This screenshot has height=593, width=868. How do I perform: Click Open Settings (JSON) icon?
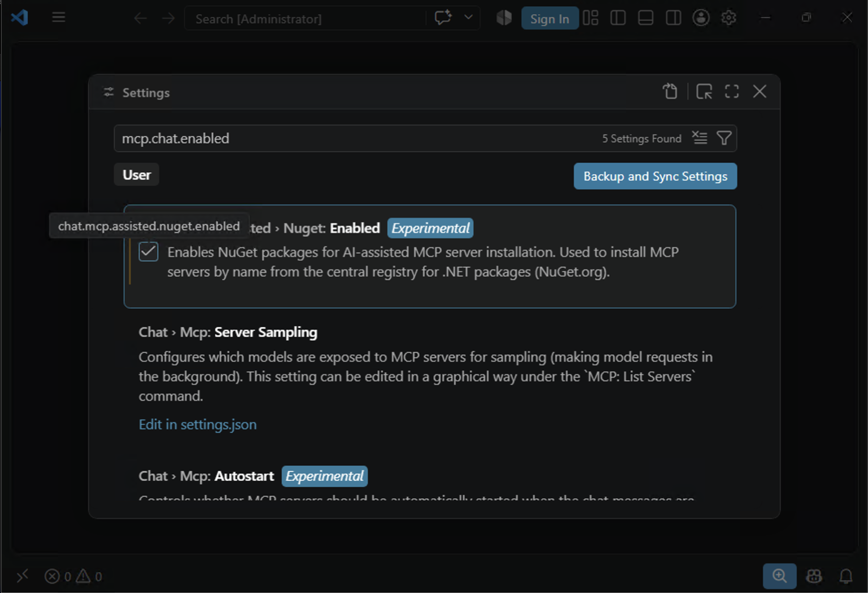(x=670, y=92)
